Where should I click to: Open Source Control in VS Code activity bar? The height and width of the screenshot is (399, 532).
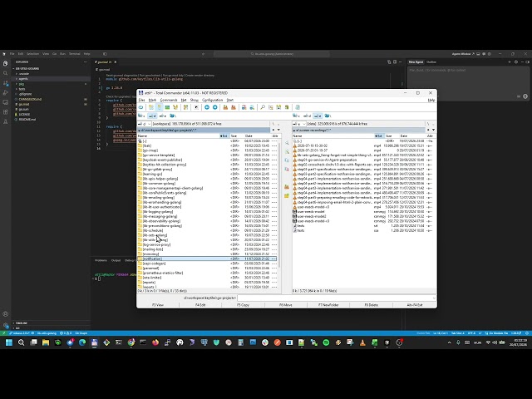[x=6, y=83]
